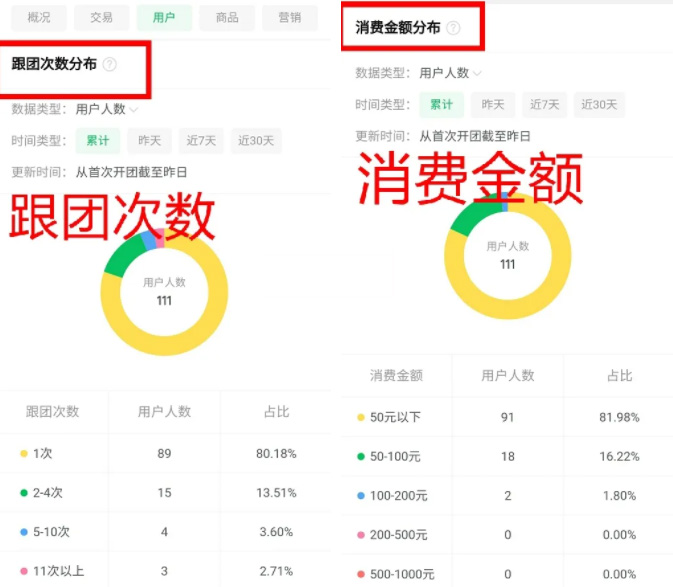
Task: Open the 概况 tab
Action: (x=39, y=18)
